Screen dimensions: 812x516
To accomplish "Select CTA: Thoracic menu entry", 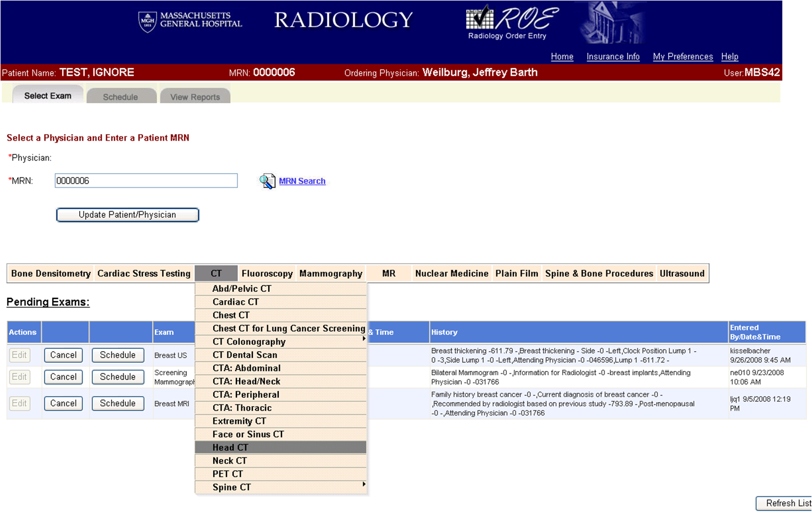I will click(x=280, y=408).
